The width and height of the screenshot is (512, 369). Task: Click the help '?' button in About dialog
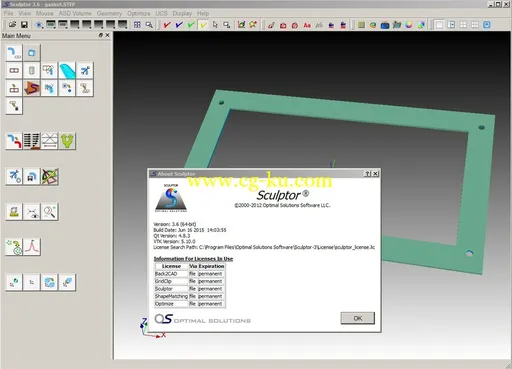pyautogui.click(x=367, y=174)
